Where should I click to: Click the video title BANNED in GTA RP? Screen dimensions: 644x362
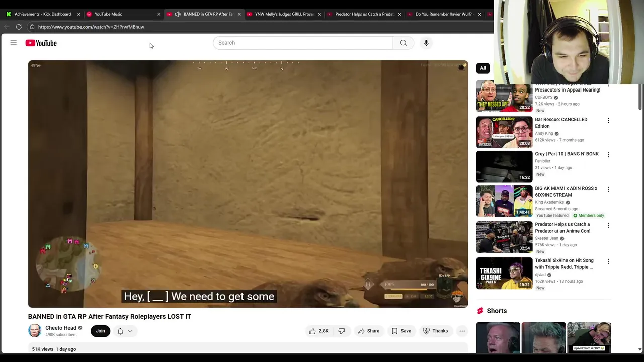tap(110, 316)
